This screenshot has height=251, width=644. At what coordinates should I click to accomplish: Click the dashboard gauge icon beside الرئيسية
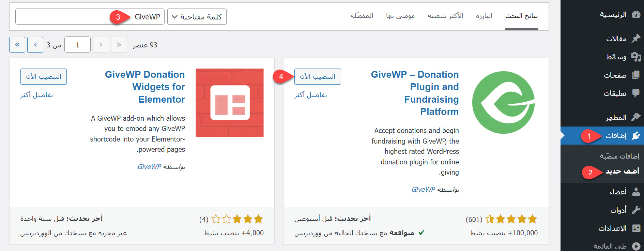pyautogui.click(x=636, y=15)
